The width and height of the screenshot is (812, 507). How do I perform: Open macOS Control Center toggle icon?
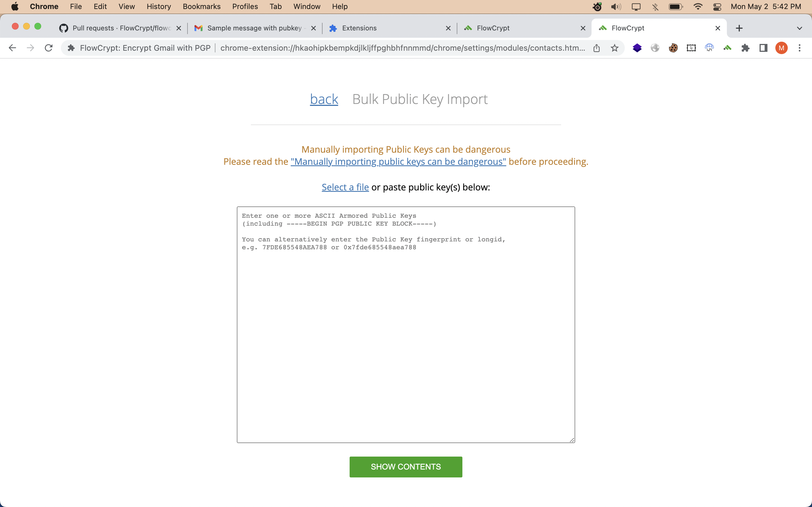717,7
